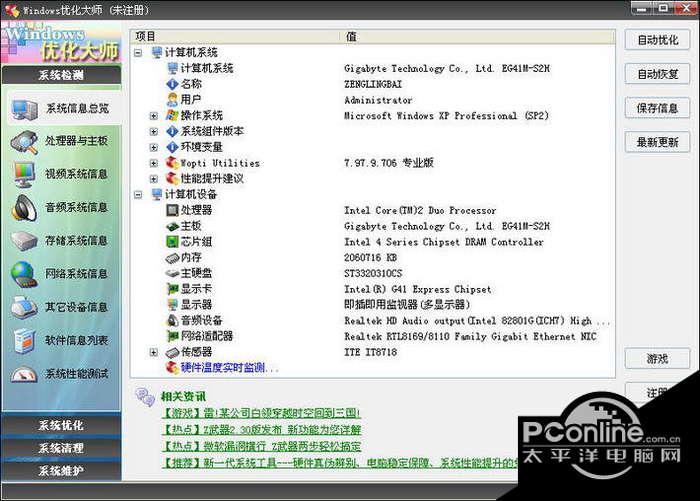
Task: Click the 用户 person icon in tree
Action: (x=172, y=99)
